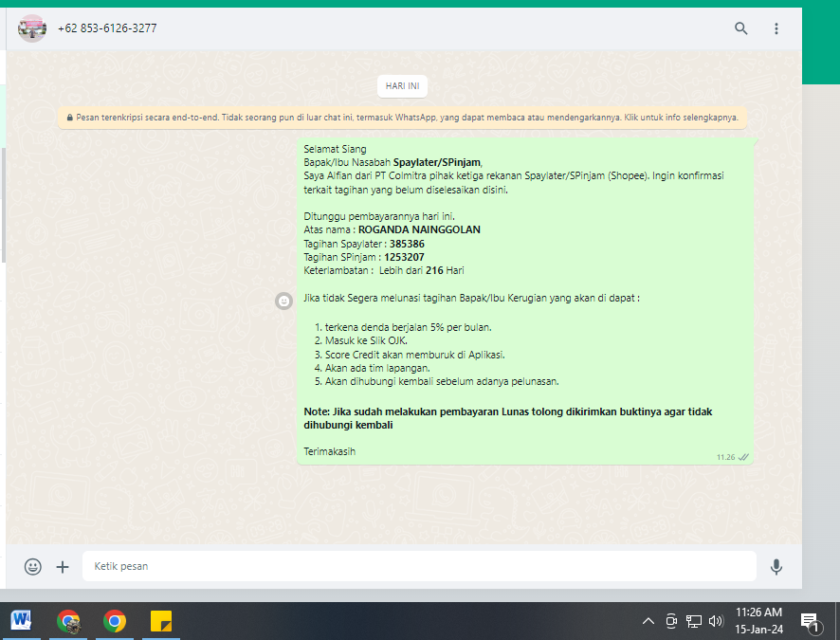This screenshot has width=840, height=640.
Task: Open Microsoft Word from taskbar
Action: tap(21, 621)
